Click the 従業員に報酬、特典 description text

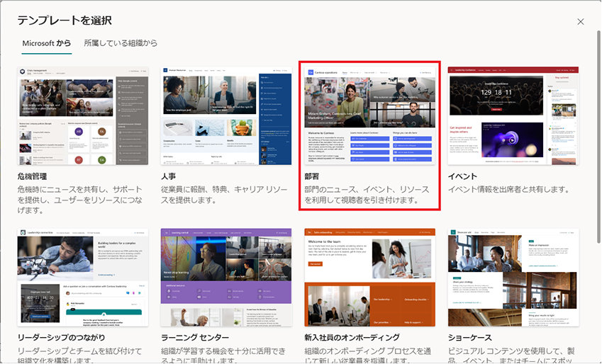224,195
